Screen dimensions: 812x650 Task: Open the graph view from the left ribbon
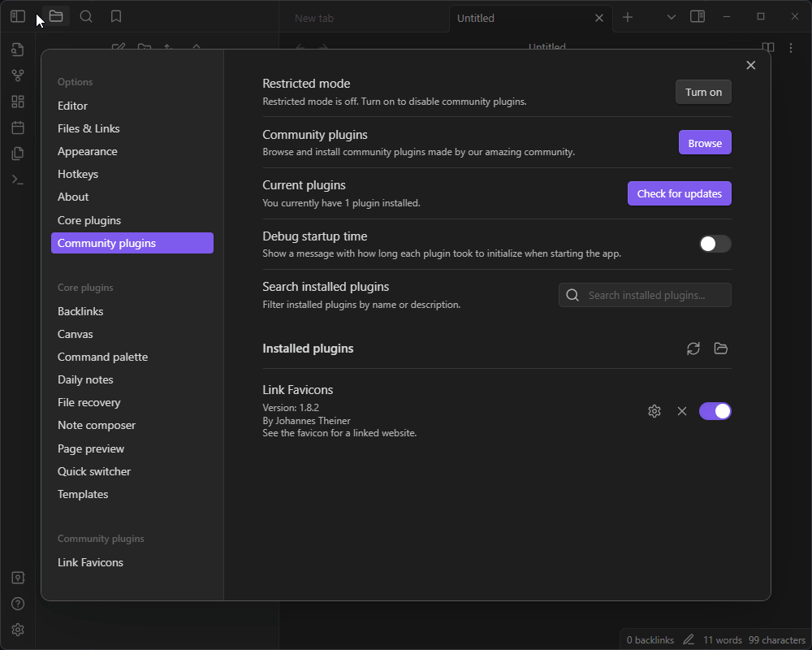point(17,76)
